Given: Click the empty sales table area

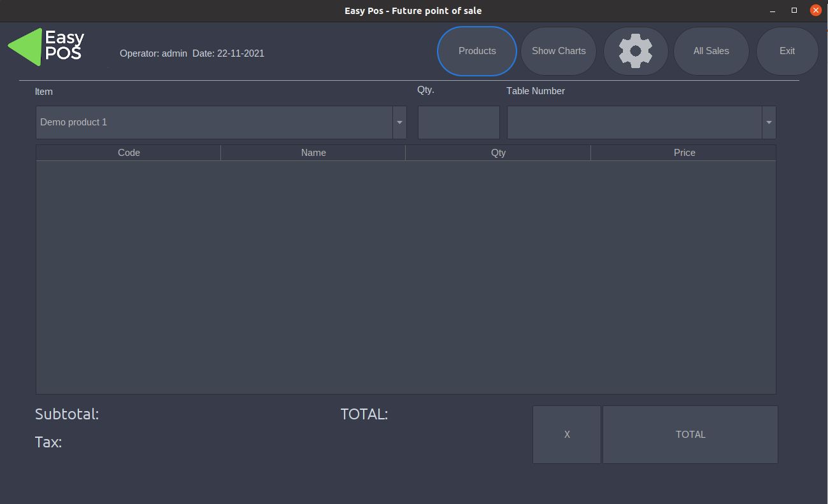Looking at the screenshot, I should point(406,277).
